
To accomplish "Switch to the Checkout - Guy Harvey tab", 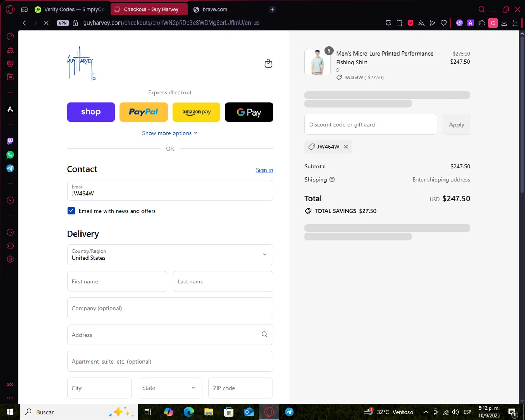I will (149, 9).
